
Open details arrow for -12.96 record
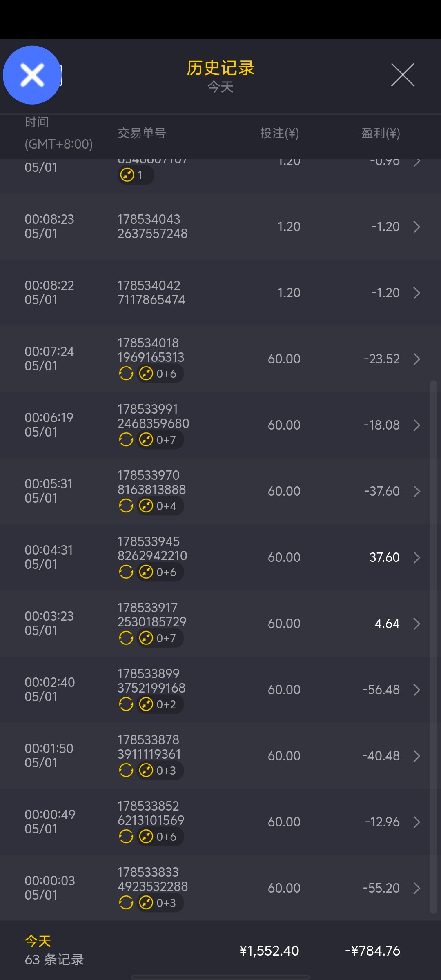[x=416, y=822]
